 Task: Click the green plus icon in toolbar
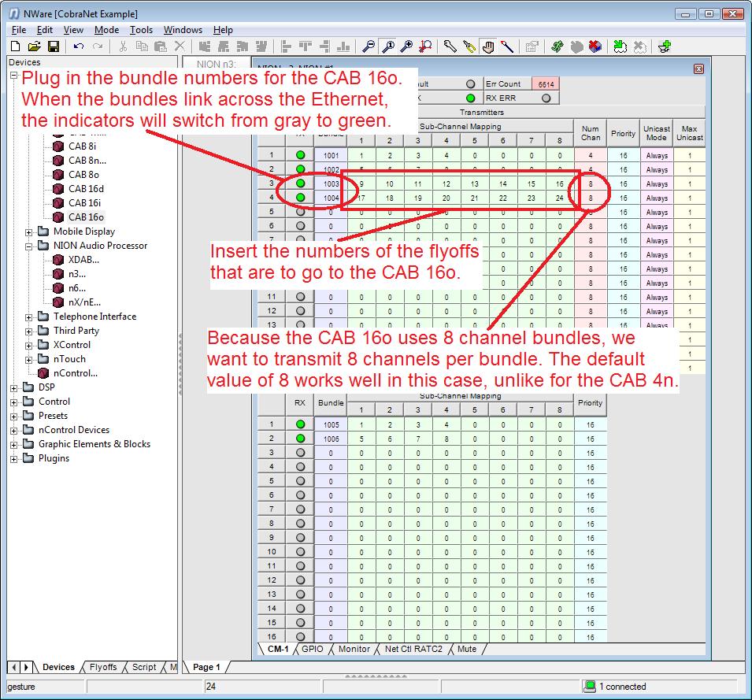tap(664, 47)
